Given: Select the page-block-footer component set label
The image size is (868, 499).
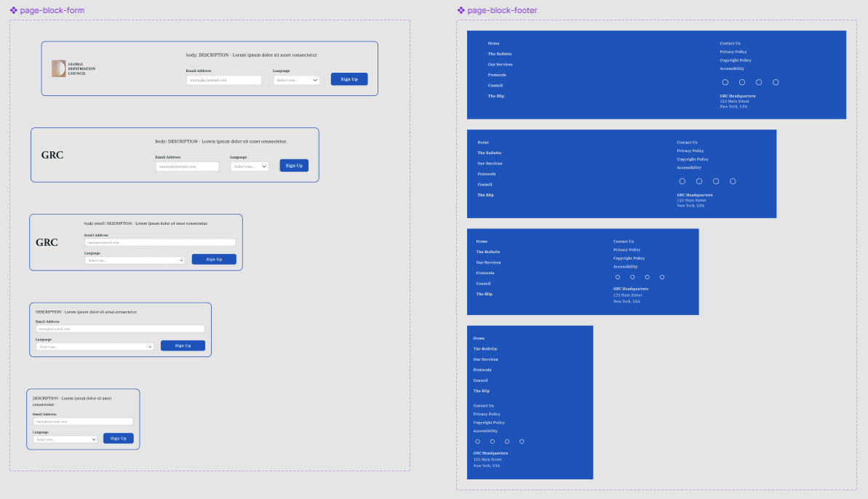Looking at the screenshot, I should pos(502,10).
